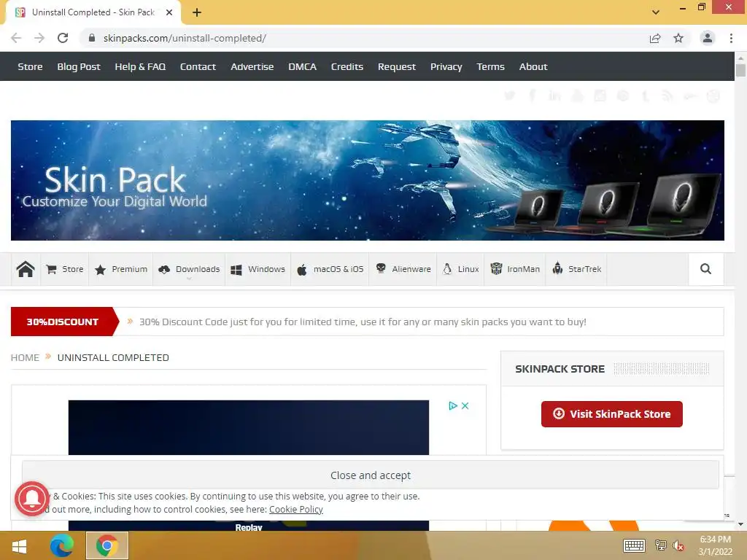Screen dimensions: 747x560
Task: Click the site search magnifier icon
Action: 705,269
